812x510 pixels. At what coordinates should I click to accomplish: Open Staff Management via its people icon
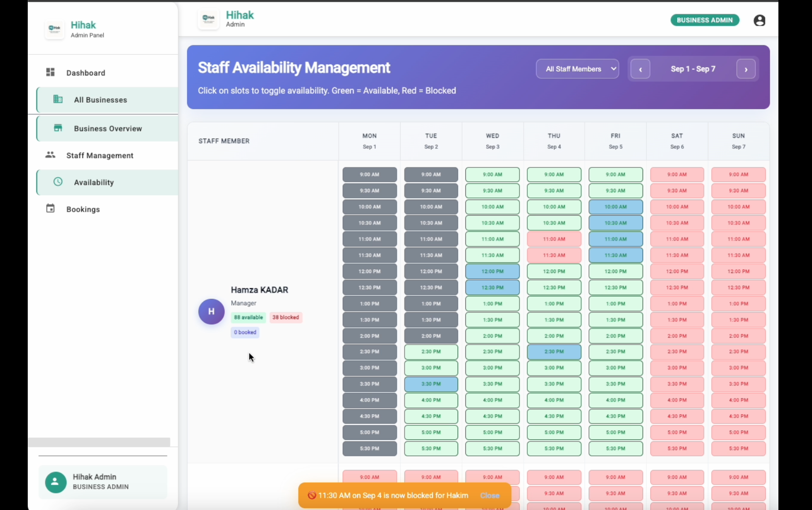click(50, 155)
